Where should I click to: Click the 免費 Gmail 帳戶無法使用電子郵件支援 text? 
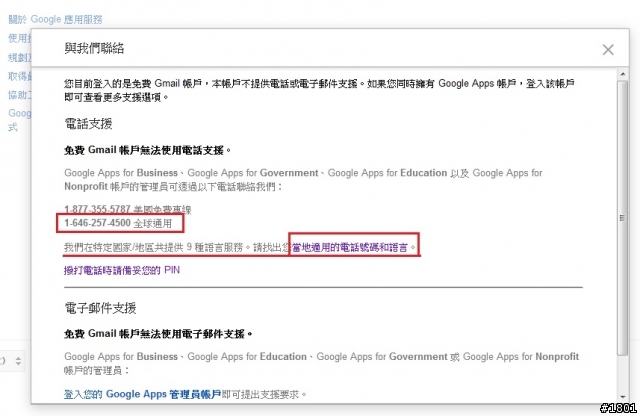[x=158, y=334]
